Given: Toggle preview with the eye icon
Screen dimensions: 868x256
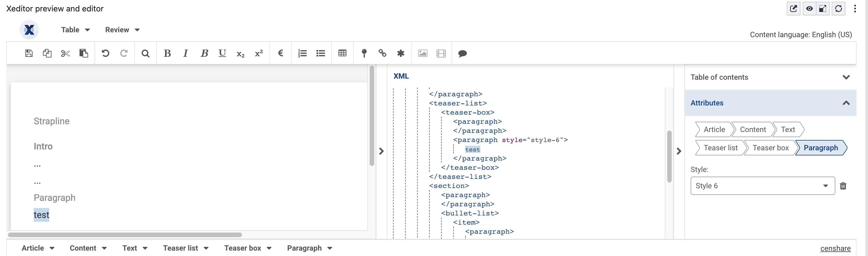Looking at the screenshot, I should (809, 9).
